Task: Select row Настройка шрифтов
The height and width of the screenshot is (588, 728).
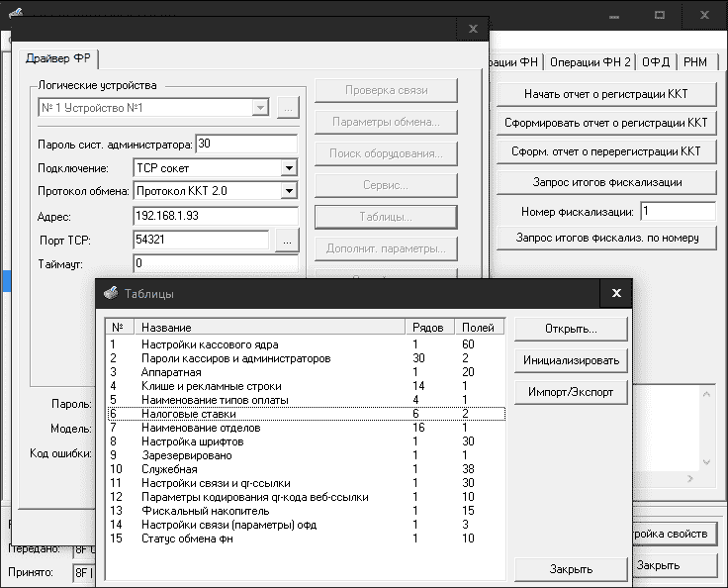Action: (306, 441)
